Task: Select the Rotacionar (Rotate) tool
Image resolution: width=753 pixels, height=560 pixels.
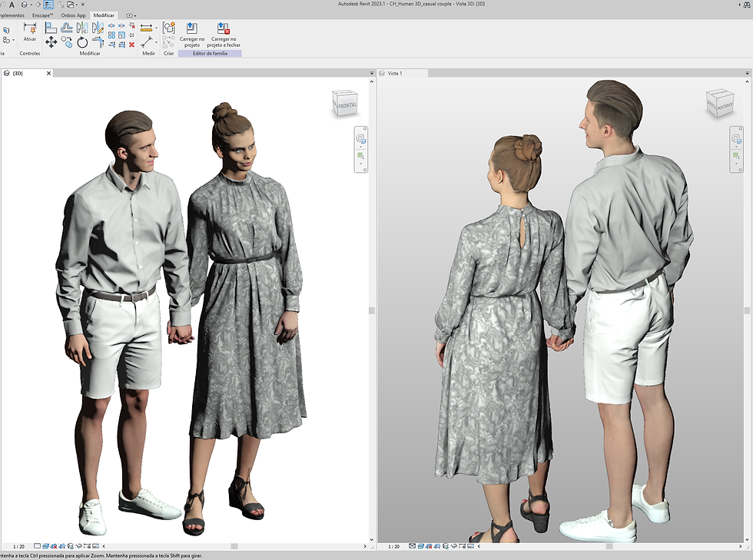Action: (82, 43)
